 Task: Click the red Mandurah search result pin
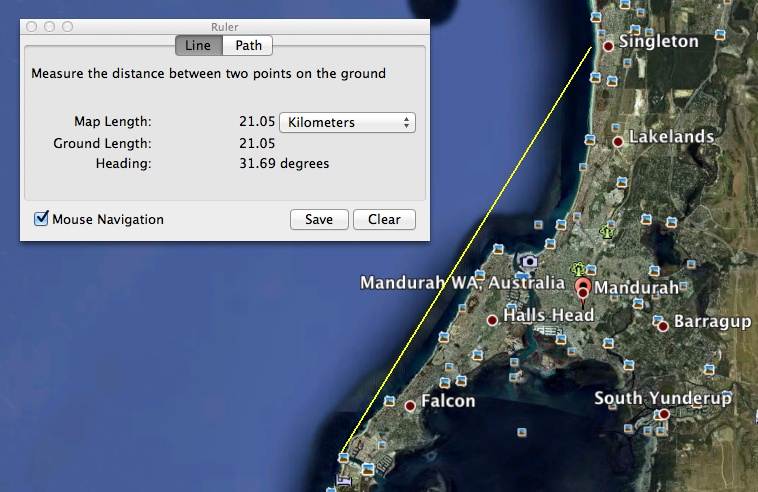pos(583,289)
